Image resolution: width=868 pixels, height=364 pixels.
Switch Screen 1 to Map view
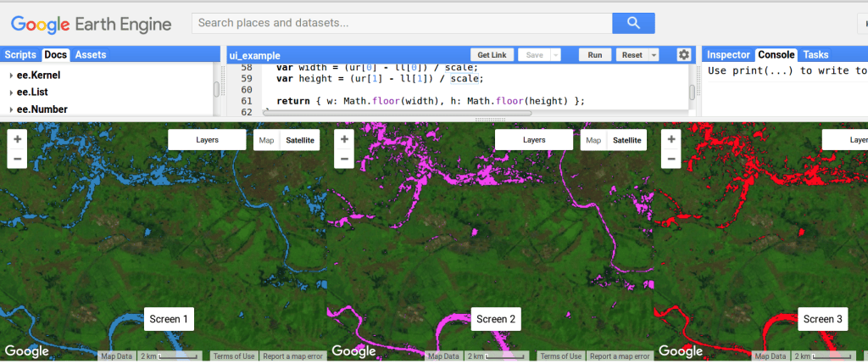(267, 140)
